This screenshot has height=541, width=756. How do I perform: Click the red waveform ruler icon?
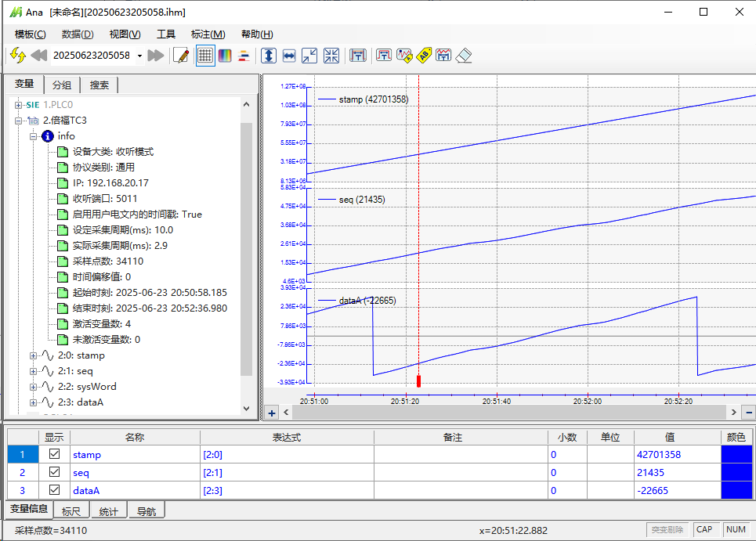pyautogui.click(x=443, y=56)
